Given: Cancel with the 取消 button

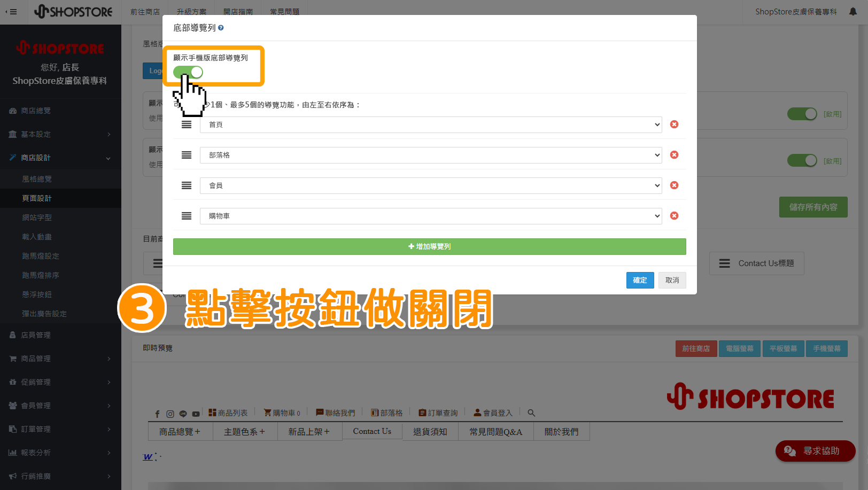Looking at the screenshot, I should [x=672, y=280].
